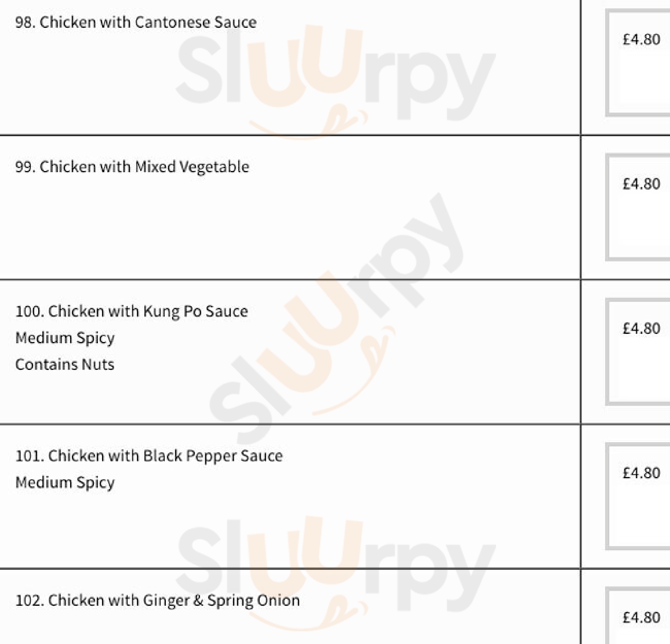Click the item number 100. in Kung Po title
The height and width of the screenshot is (644, 670).
tap(30, 311)
